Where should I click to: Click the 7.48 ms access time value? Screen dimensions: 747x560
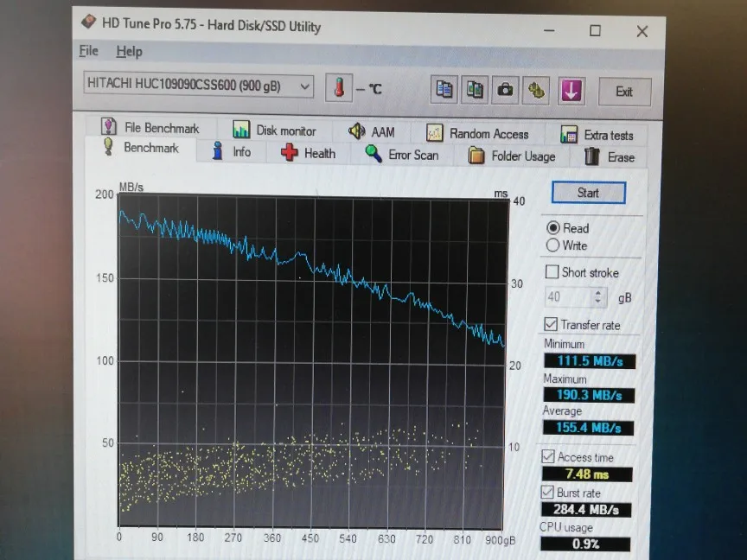click(587, 474)
